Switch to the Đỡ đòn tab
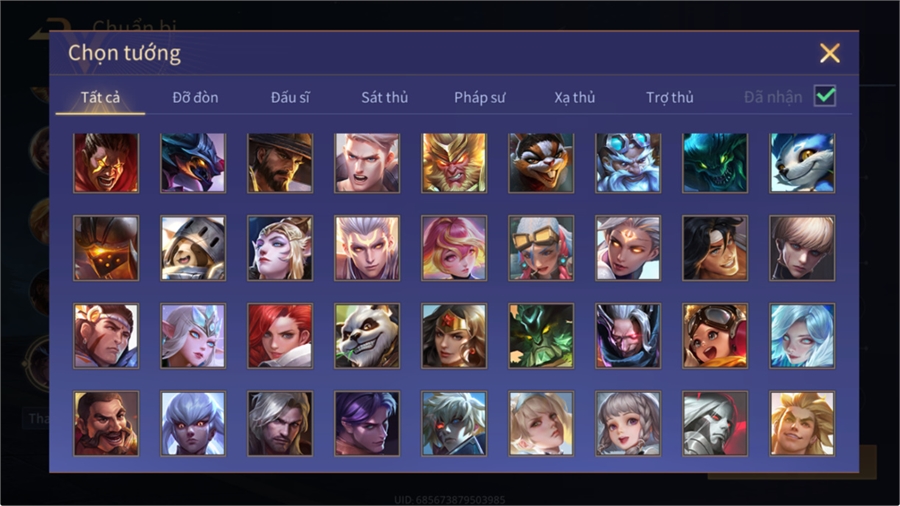The width and height of the screenshot is (900, 506). tap(195, 98)
